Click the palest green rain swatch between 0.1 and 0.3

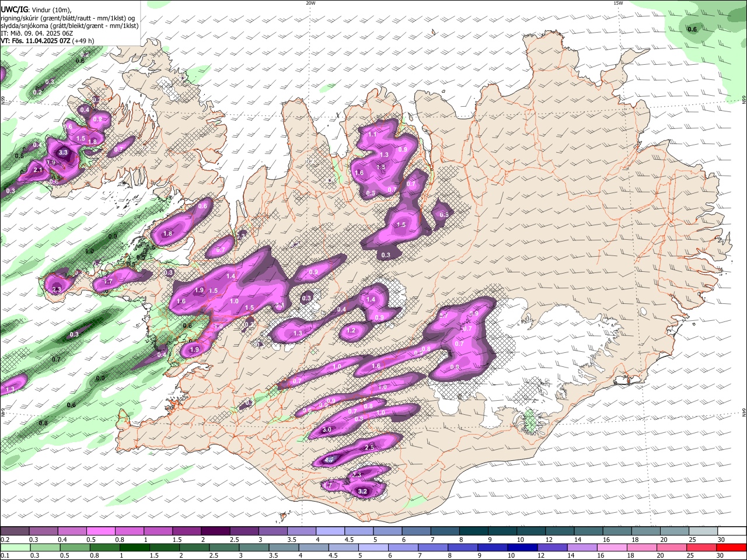(16, 548)
